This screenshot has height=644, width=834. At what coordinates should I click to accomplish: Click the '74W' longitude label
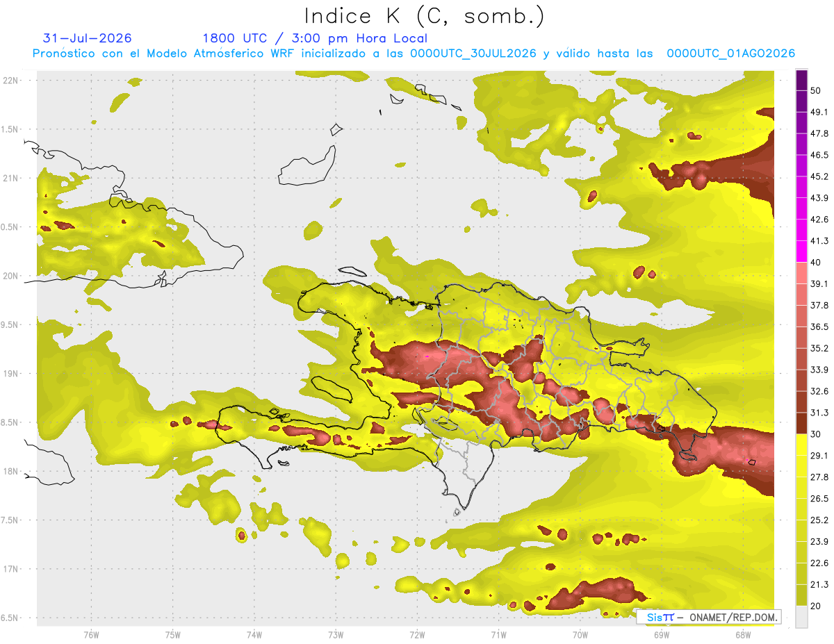[x=254, y=634]
